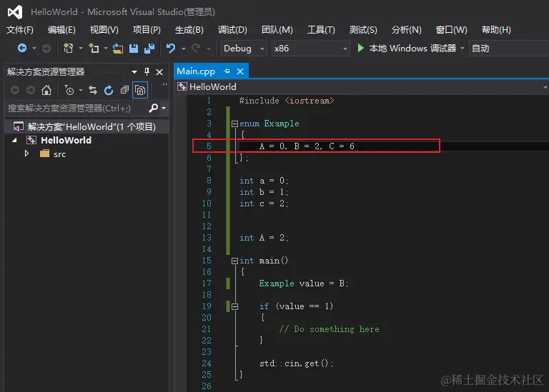Select the 解决方案"HelloWorld" tree row
This screenshot has height=392, width=549.
pyautogui.click(x=86, y=126)
